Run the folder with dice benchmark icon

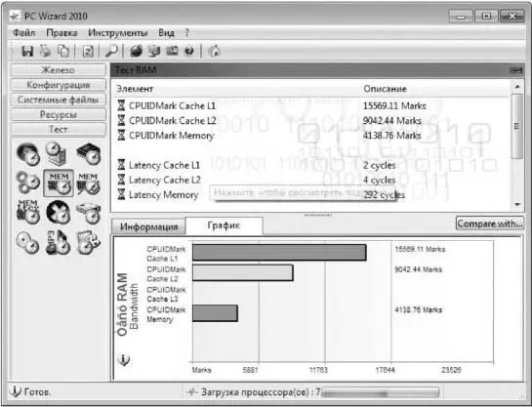click(88, 242)
